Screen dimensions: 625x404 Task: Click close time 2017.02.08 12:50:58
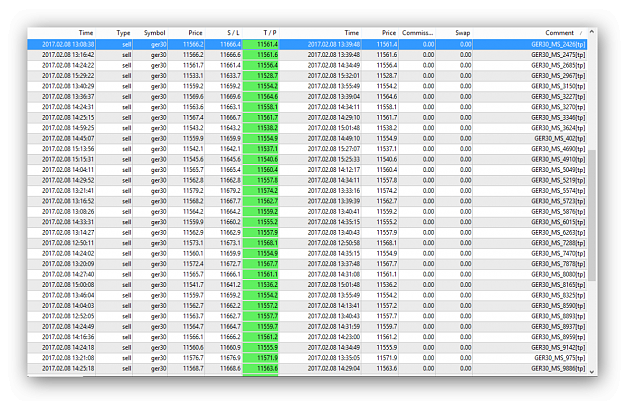pos(334,243)
